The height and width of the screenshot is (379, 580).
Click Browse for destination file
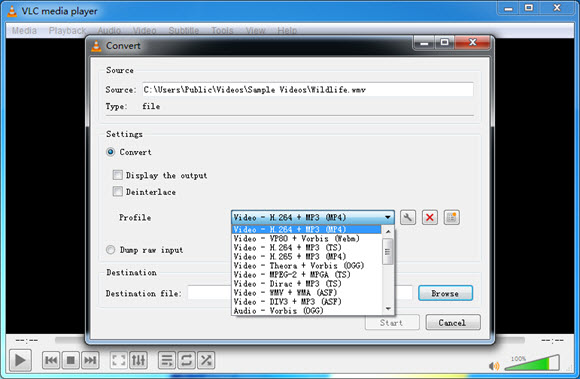pos(445,293)
